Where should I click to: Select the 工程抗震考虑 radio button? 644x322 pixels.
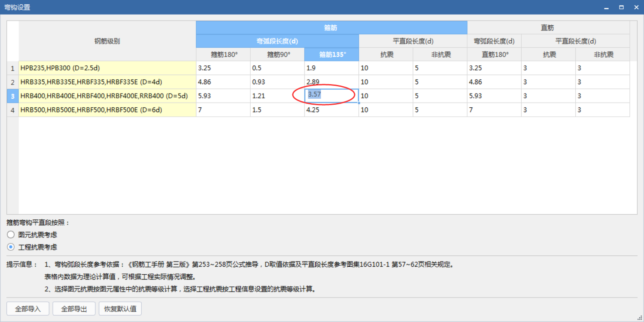coord(11,247)
